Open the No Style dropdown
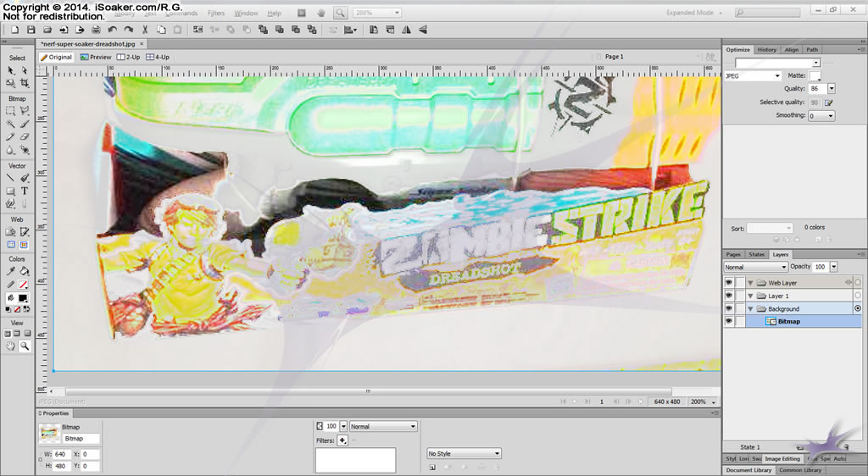 point(464,453)
